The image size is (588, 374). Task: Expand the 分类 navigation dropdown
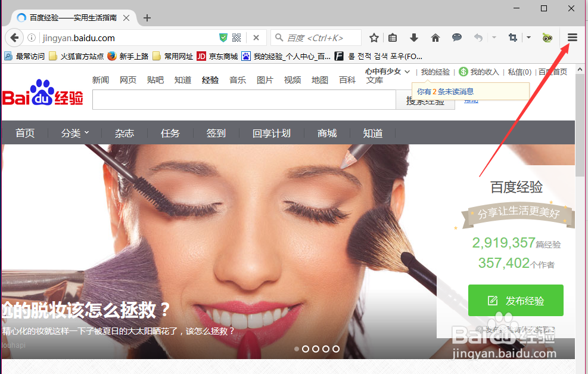click(75, 133)
